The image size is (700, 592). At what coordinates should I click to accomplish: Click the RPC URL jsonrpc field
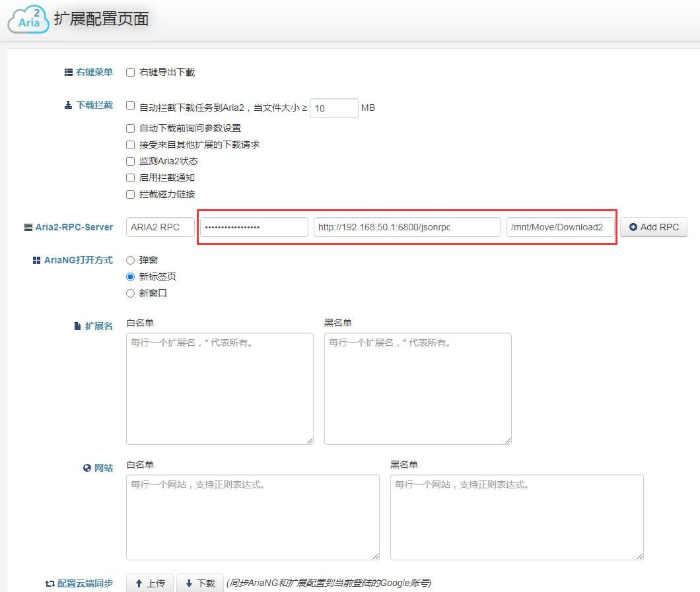[x=407, y=227]
